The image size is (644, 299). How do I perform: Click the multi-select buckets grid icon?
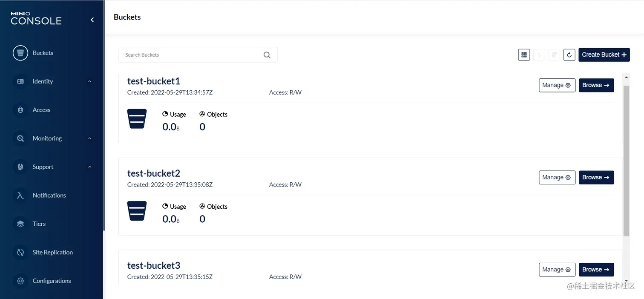coord(524,55)
